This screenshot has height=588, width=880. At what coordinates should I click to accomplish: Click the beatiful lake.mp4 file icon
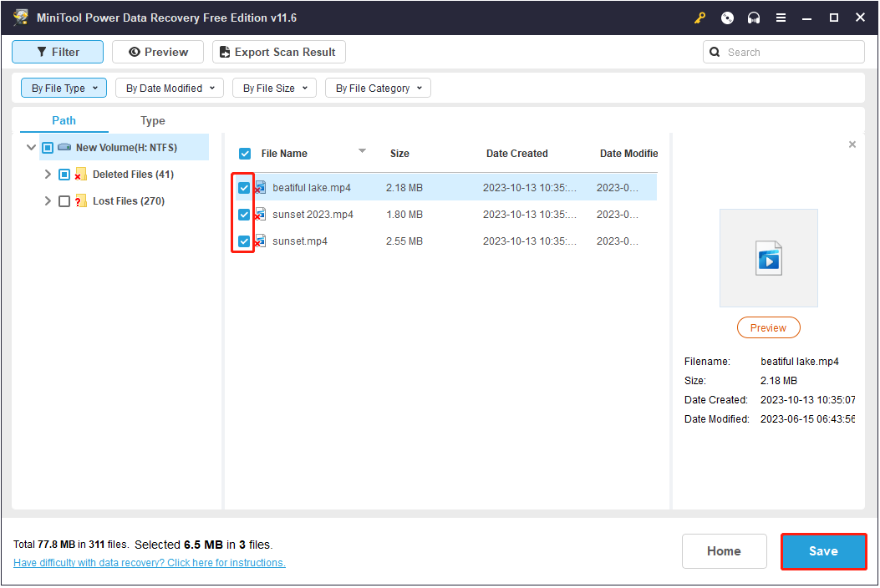point(261,187)
